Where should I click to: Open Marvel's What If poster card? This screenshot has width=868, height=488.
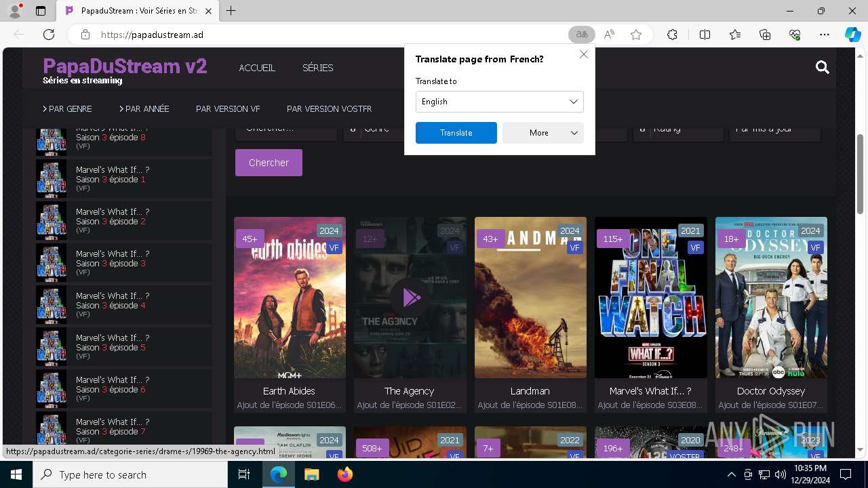(x=651, y=298)
